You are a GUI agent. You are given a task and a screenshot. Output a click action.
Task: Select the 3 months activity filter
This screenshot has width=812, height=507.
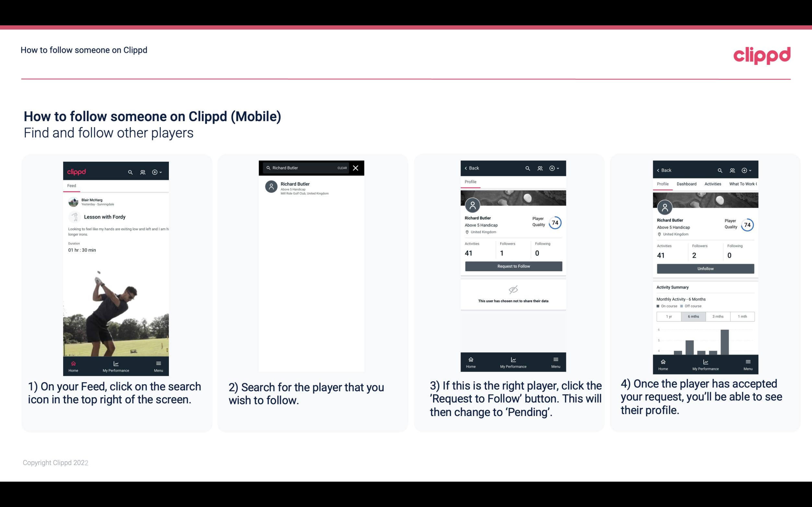pyautogui.click(x=717, y=316)
